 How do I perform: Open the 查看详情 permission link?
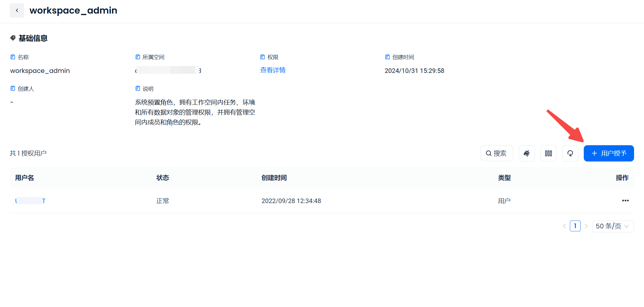coord(273,70)
